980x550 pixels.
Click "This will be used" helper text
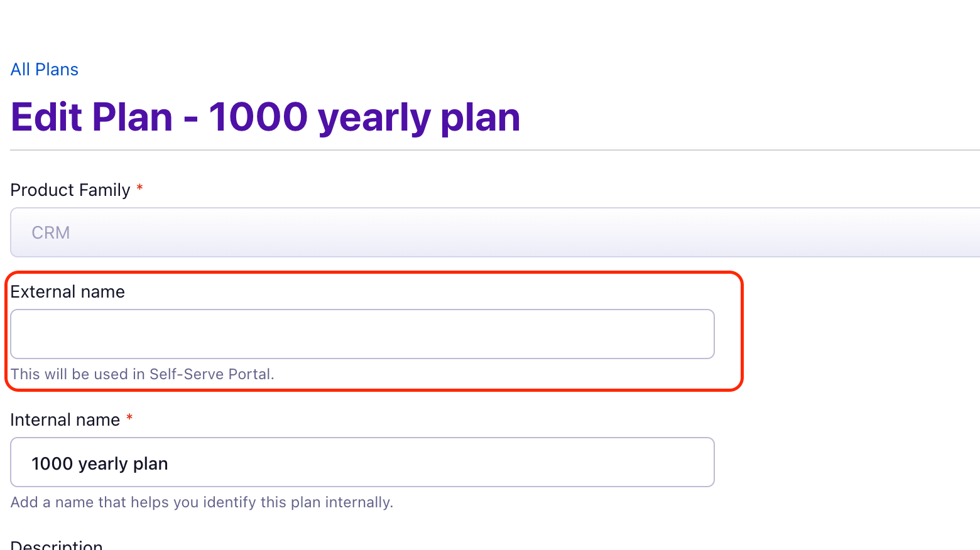[69, 374]
